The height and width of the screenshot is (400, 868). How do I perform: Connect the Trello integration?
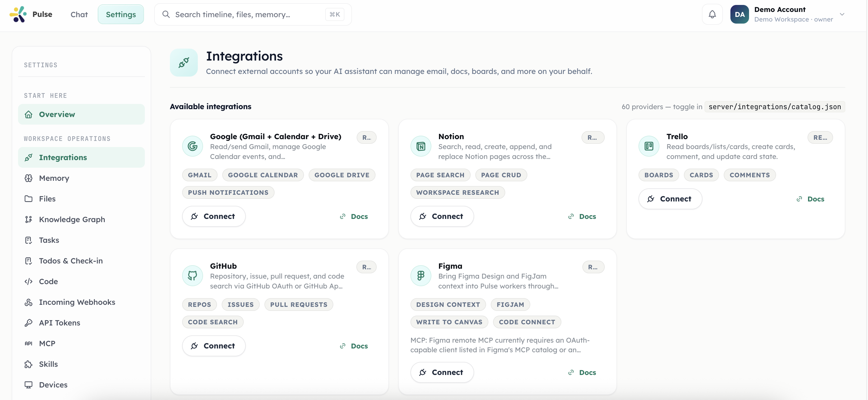click(x=670, y=199)
